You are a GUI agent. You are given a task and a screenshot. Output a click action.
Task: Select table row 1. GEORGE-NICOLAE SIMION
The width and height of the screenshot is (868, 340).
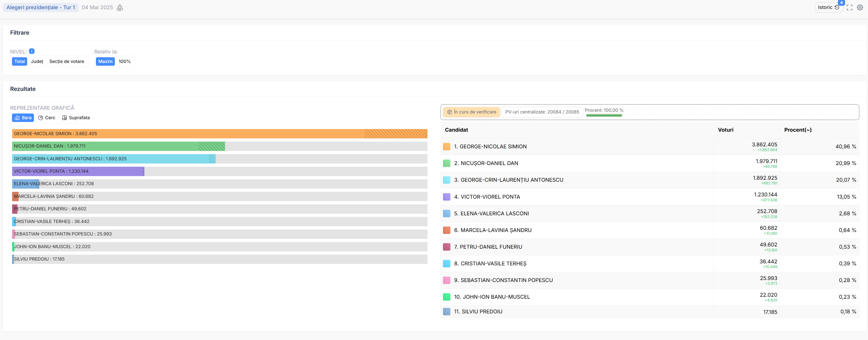(x=650, y=146)
